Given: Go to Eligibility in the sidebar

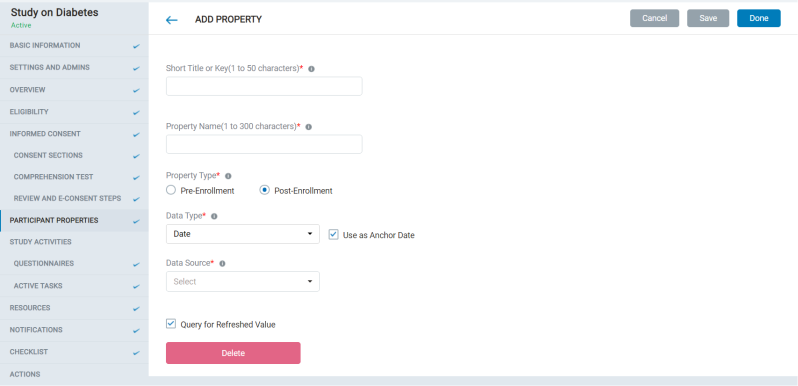Looking at the screenshot, I should pyautogui.click(x=29, y=112).
